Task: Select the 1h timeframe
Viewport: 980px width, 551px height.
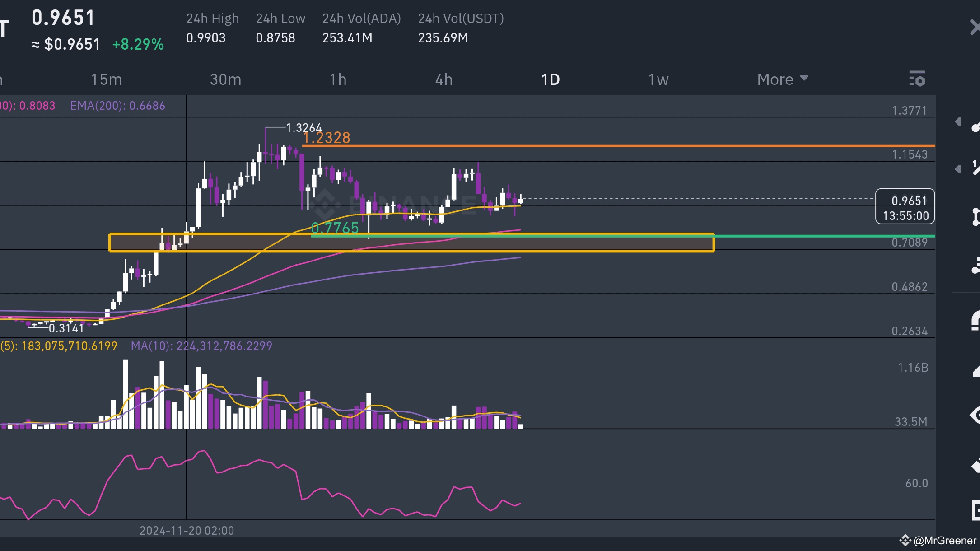Action: [x=338, y=79]
